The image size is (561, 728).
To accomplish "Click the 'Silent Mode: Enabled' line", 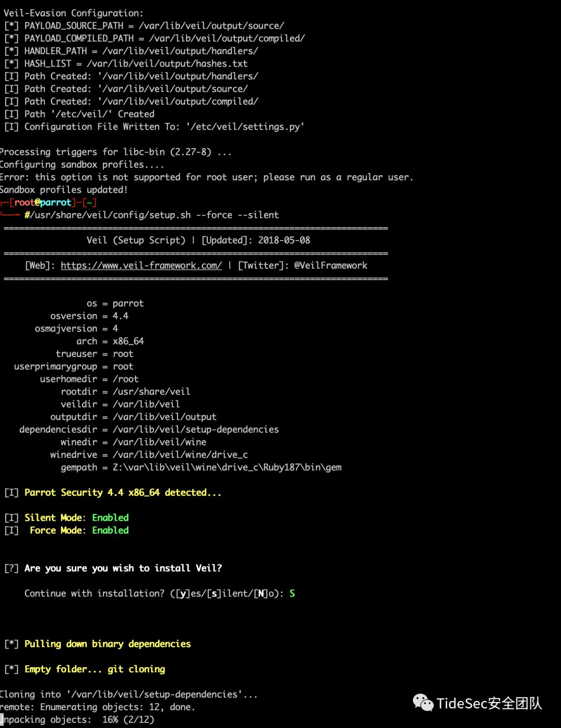I will (x=66, y=518).
